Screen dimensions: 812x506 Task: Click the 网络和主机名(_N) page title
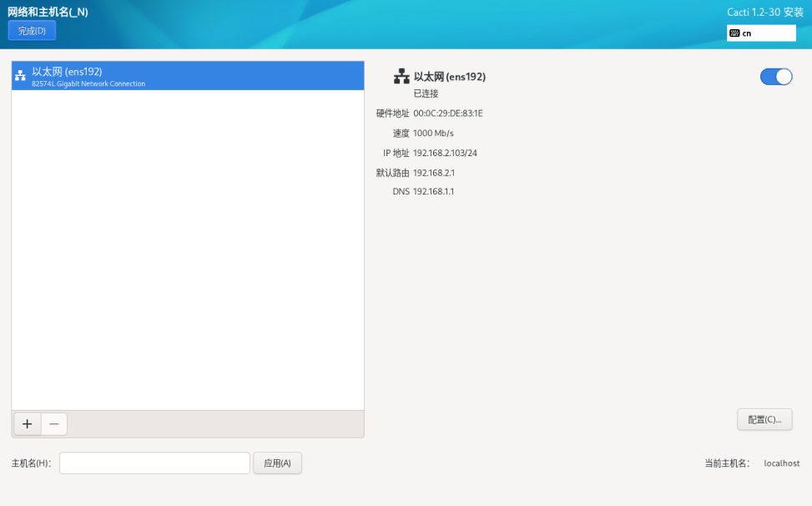click(x=48, y=12)
